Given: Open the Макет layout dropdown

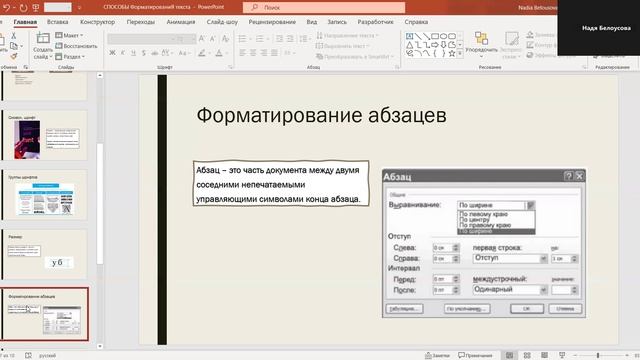Looking at the screenshot, I should click(x=69, y=36).
